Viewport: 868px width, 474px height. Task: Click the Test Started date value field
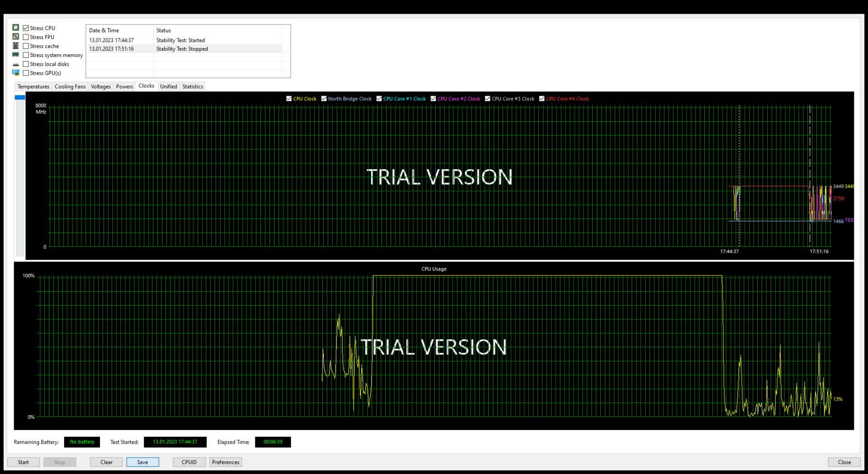[175, 442]
